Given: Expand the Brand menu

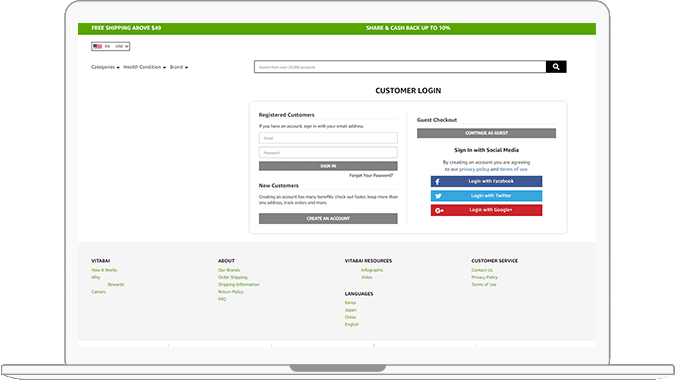Looking at the screenshot, I should (x=179, y=67).
